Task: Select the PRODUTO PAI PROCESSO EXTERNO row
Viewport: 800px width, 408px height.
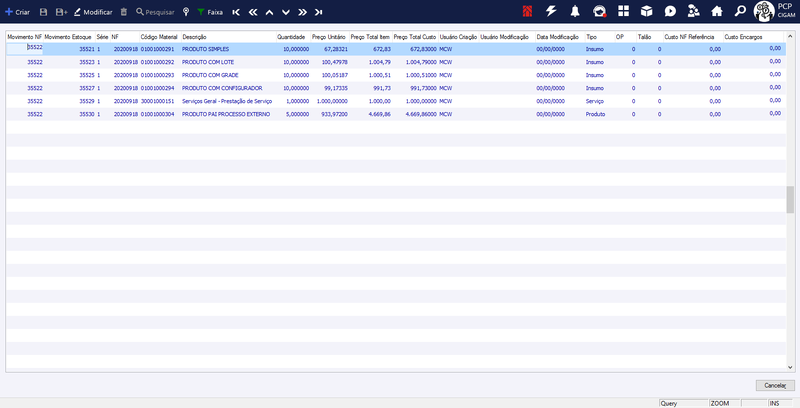Action: [x=396, y=114]
